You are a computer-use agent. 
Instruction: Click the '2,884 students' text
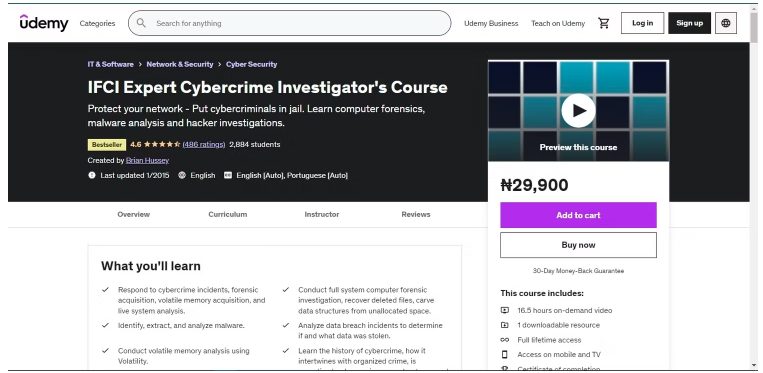pos(254,144)
